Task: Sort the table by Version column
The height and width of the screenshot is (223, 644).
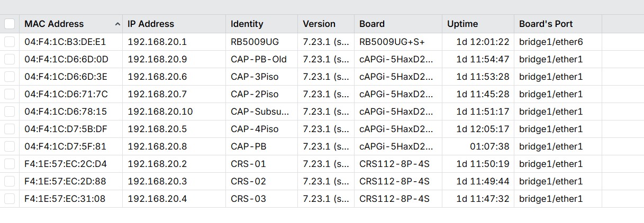Action: point(319,24)
